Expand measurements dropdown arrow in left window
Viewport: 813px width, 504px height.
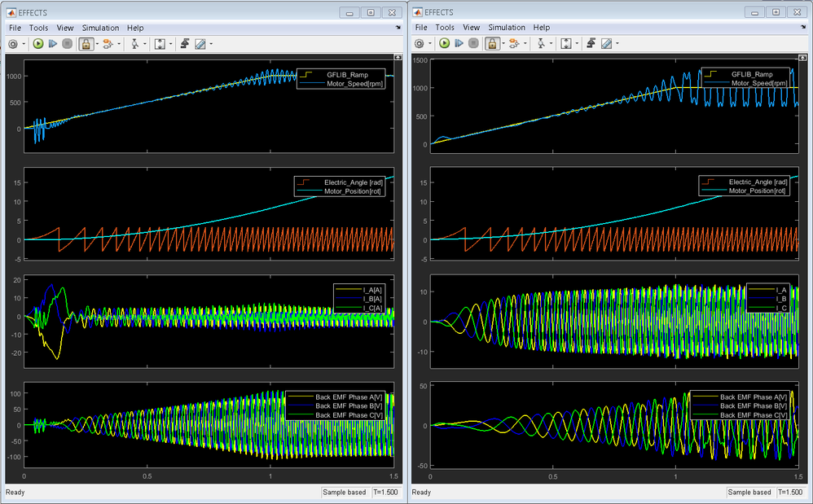click(211, 44)
